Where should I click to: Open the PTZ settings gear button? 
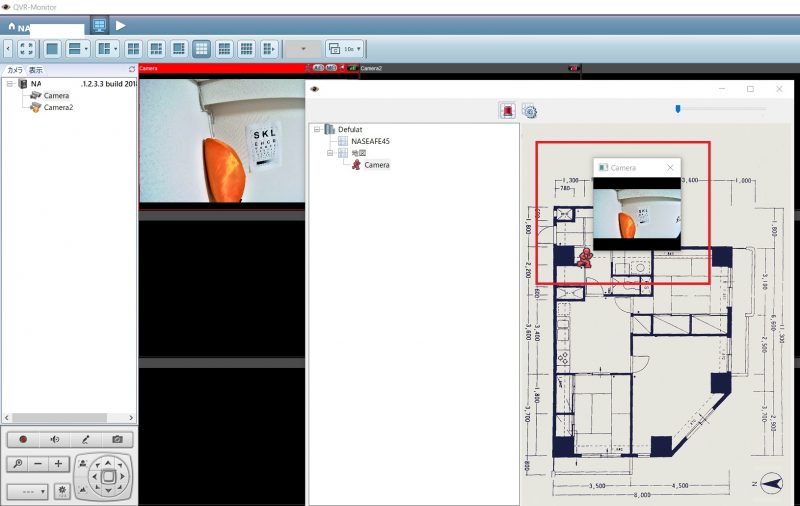(x=62, y=491)
